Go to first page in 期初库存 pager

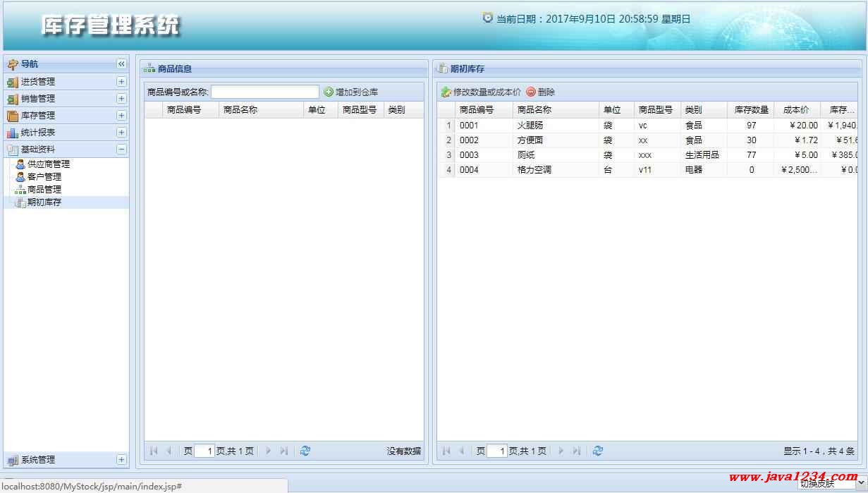click(x=446, y=451)
